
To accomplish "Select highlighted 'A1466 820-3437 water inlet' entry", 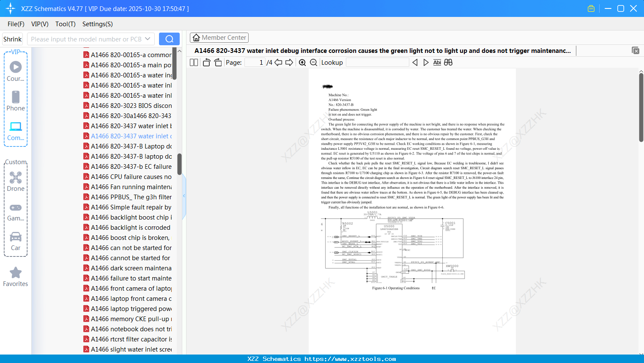I will coord(127,136).
